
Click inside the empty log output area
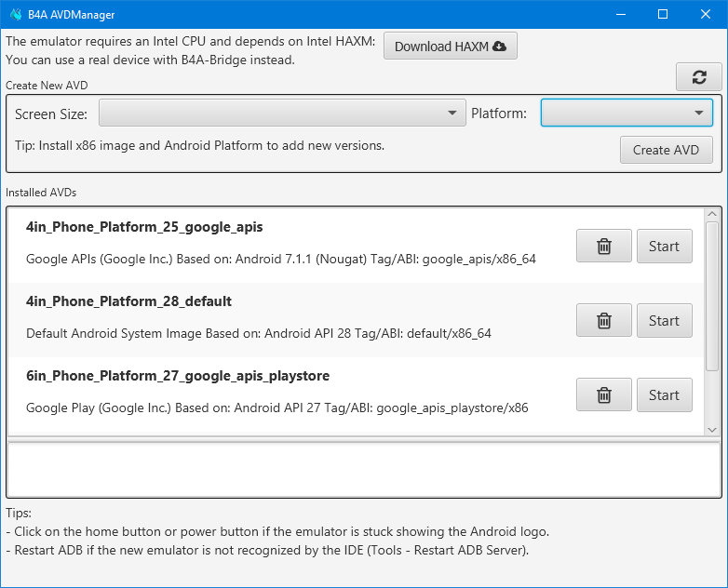(363, 470)
